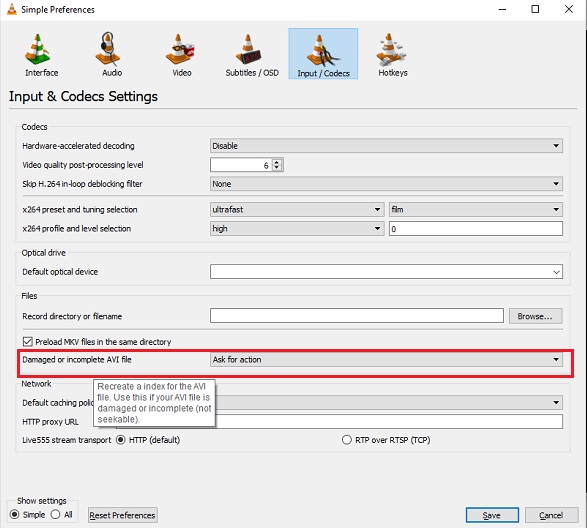The image size is (587, 528).
Task: Open Damaged or incomplete AVI file dropdown
Action: tap(386, 359)
